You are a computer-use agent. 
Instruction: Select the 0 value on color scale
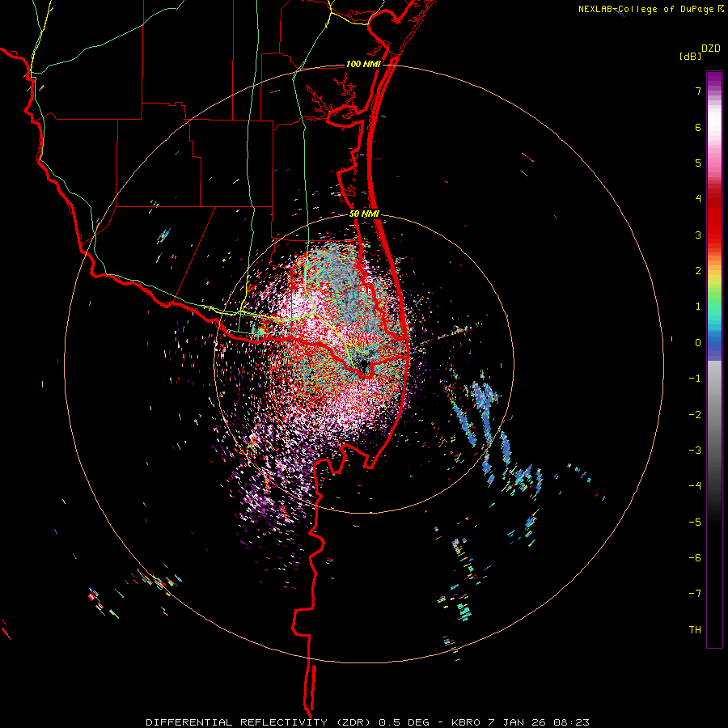[x=698, y=343]
